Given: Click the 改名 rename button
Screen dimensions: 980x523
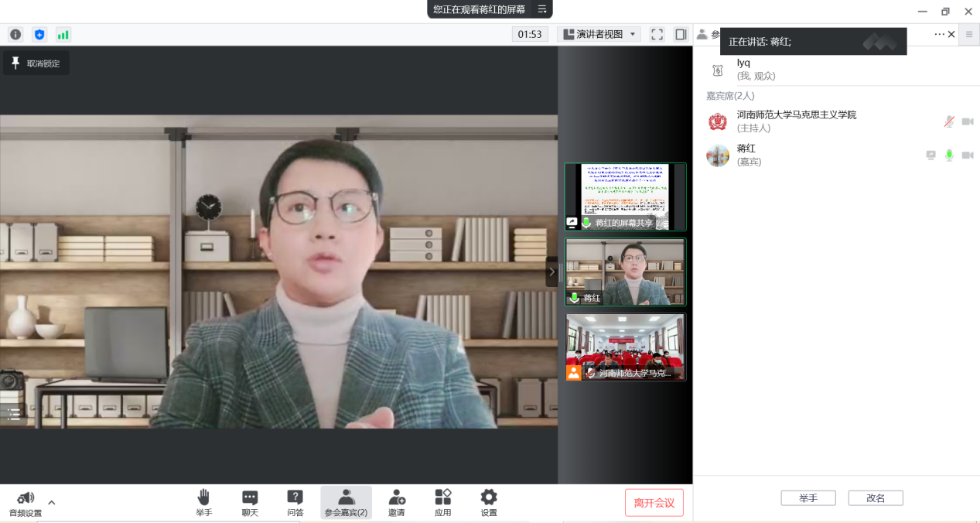Looking at the screenshot, I should click(x=875, y=498).
